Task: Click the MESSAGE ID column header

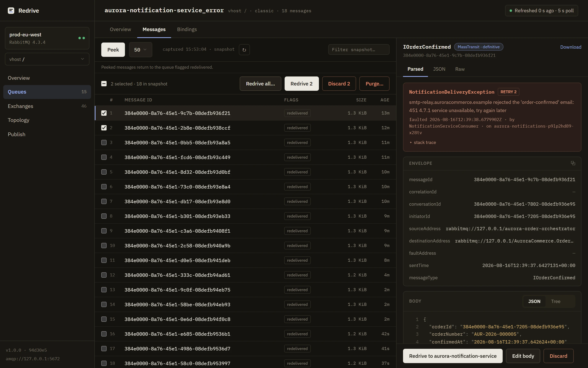Action: pyautogui.click(x=138, y=100)
